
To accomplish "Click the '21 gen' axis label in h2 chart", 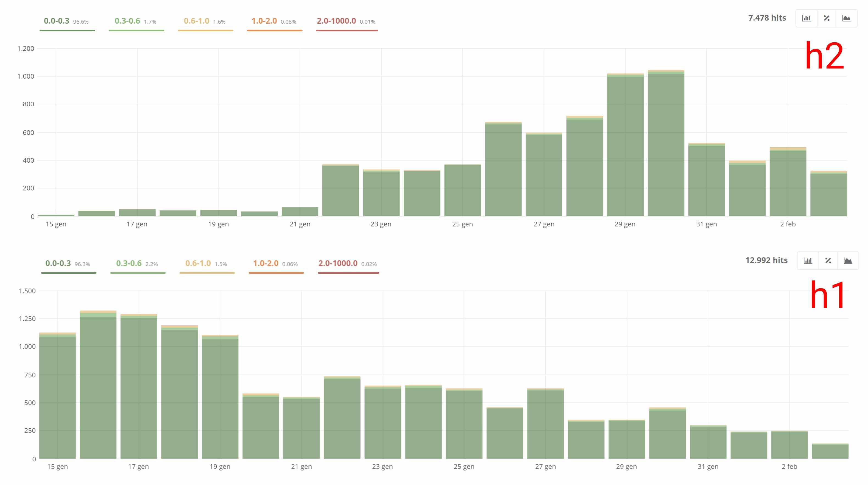I will point(300,224).
